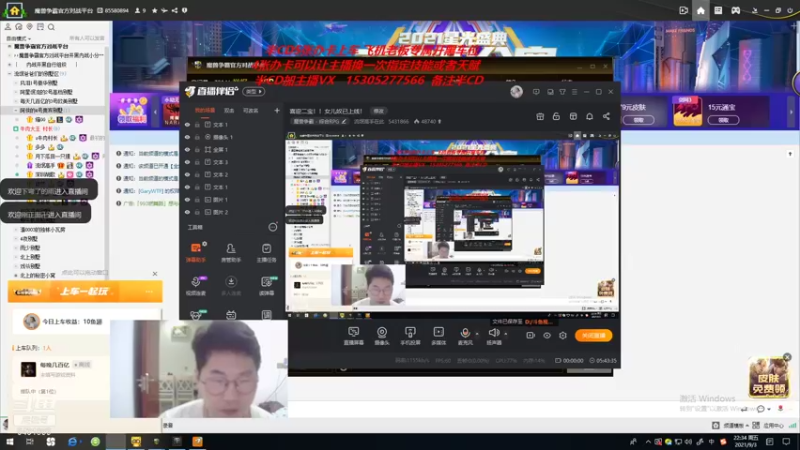Mute the 扬声器 speaker
This screenshot has width=800, height=450.
pyautogui.click(x=493, y=335)
